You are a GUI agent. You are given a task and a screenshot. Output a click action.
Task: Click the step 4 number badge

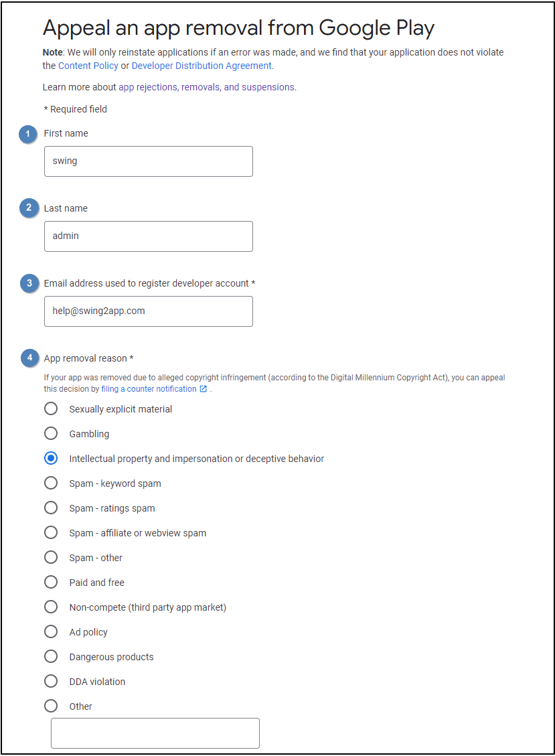29,358
